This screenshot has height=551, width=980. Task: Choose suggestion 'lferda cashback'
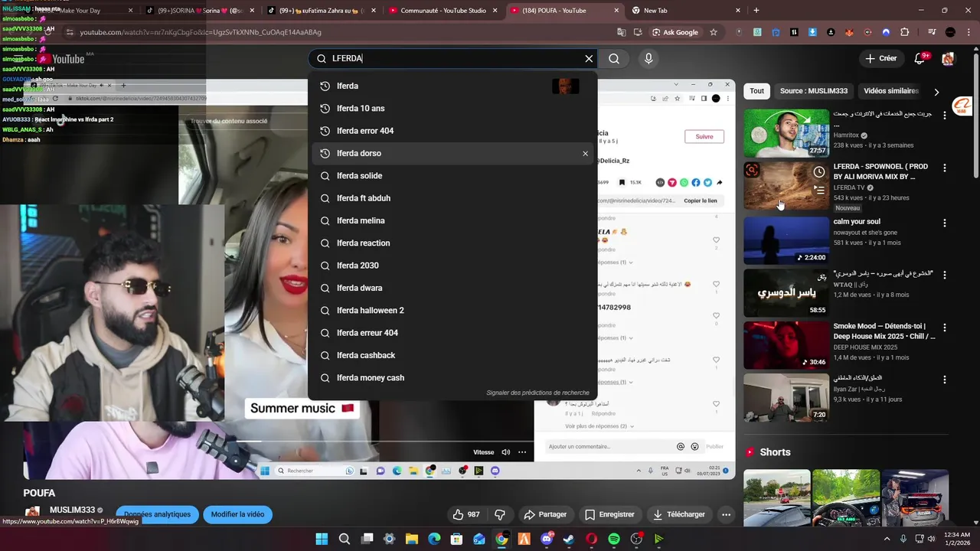coord(453,355)
